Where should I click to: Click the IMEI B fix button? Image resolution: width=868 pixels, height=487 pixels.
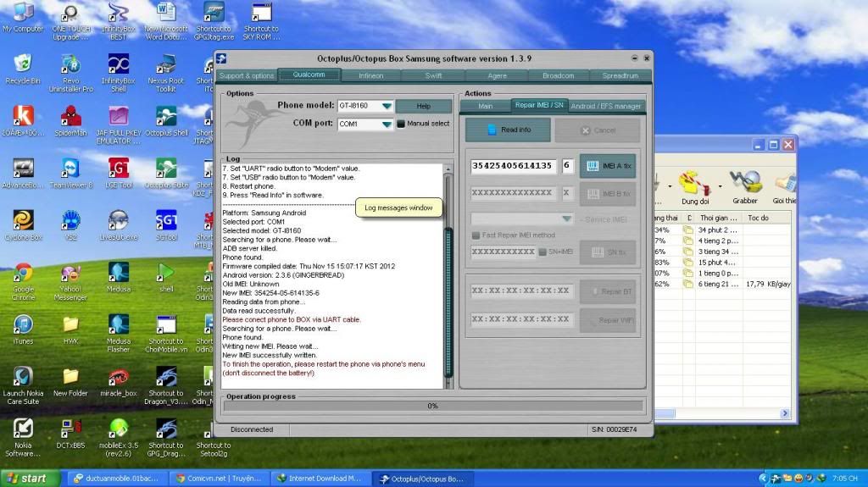[x=607, y=194]
